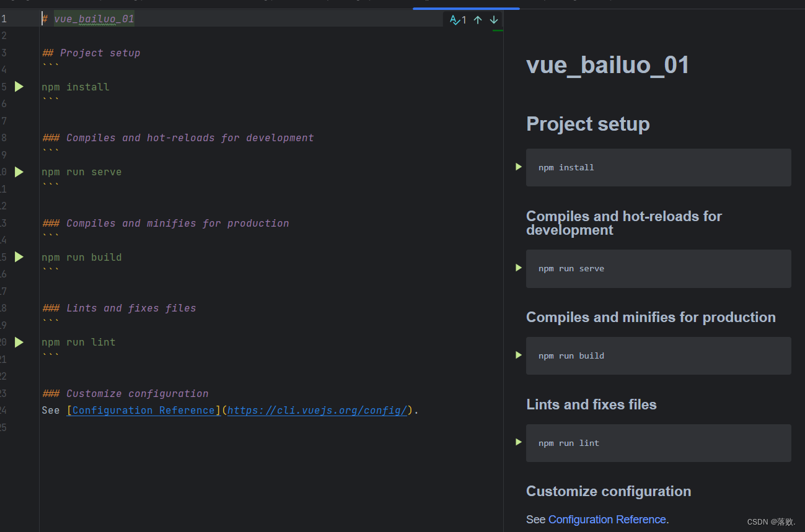Click 'npm run build' code line in editor

(82, 257)
